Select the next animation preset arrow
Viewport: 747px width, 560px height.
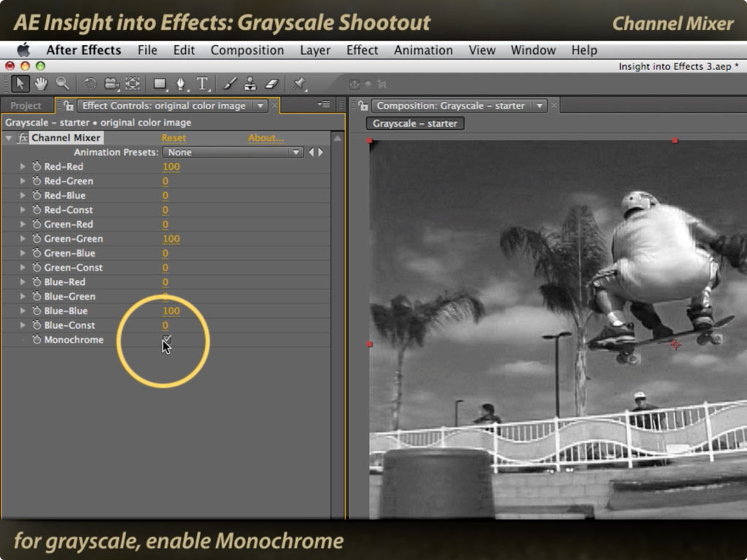(321, 152)
